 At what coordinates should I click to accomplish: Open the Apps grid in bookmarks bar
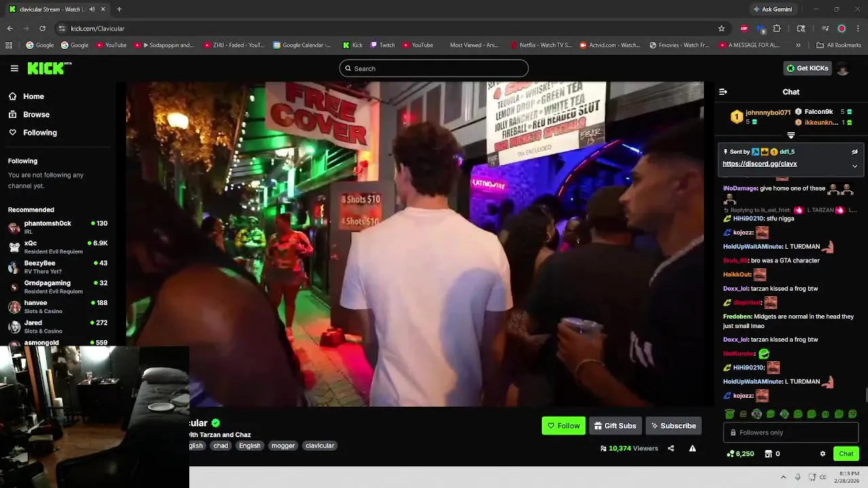(x=9, y=45)
